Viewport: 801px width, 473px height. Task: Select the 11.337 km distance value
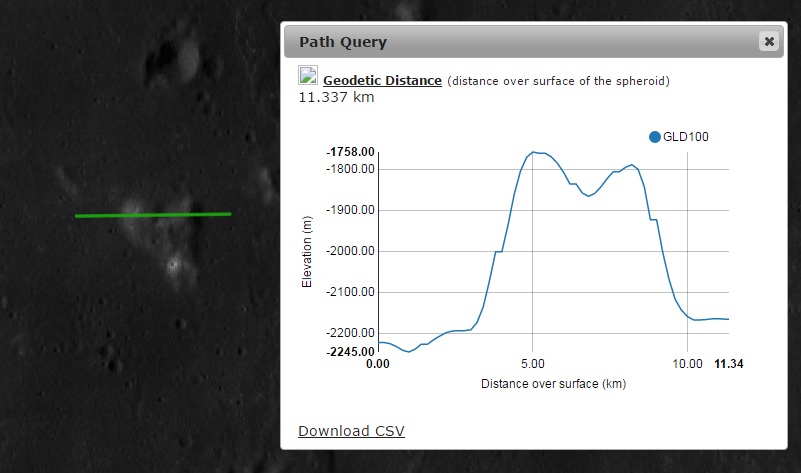coord(336,97)
